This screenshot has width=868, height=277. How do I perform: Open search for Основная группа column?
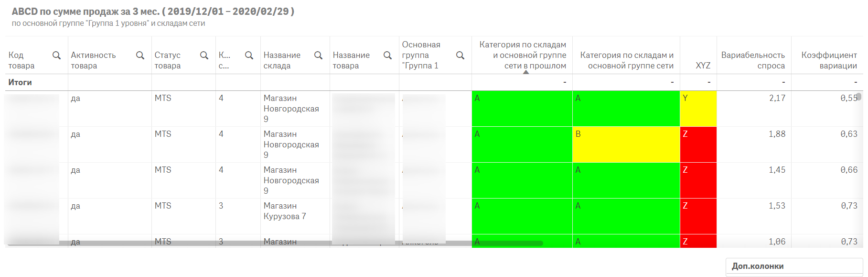pyautogui.click(x=460, y=55)
